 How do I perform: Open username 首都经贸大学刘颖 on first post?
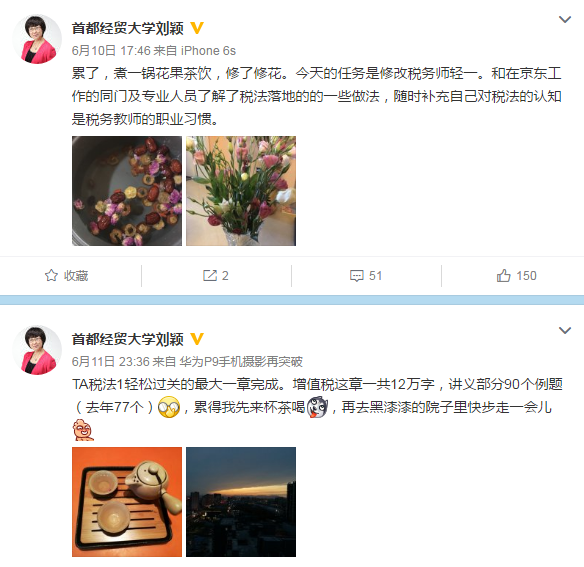click(128, 28)
